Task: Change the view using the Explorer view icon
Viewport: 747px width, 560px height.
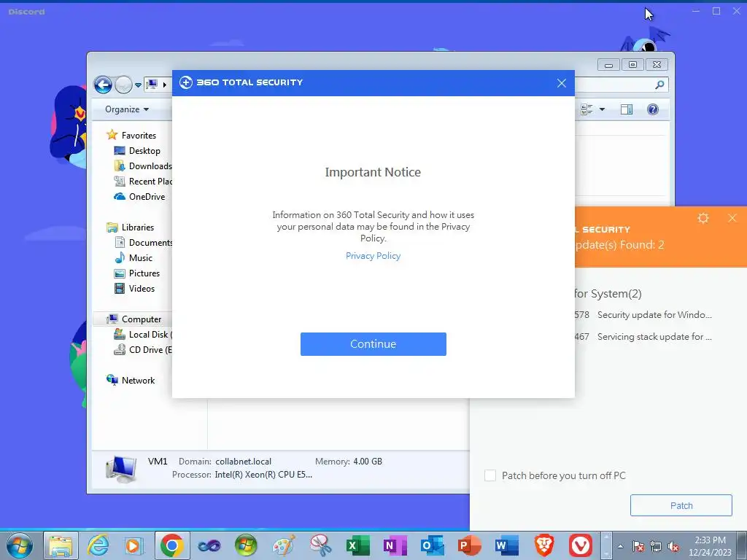Action: point(587,109)
